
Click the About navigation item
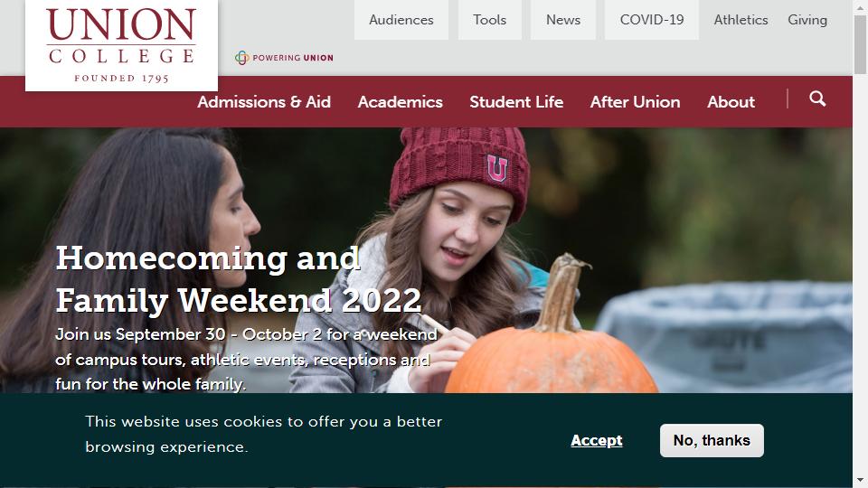click(x=731, y=102)
